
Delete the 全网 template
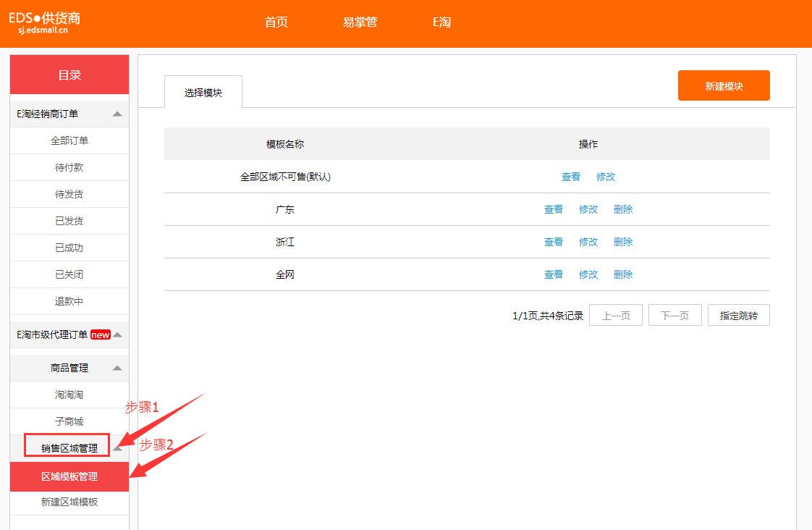623,274
